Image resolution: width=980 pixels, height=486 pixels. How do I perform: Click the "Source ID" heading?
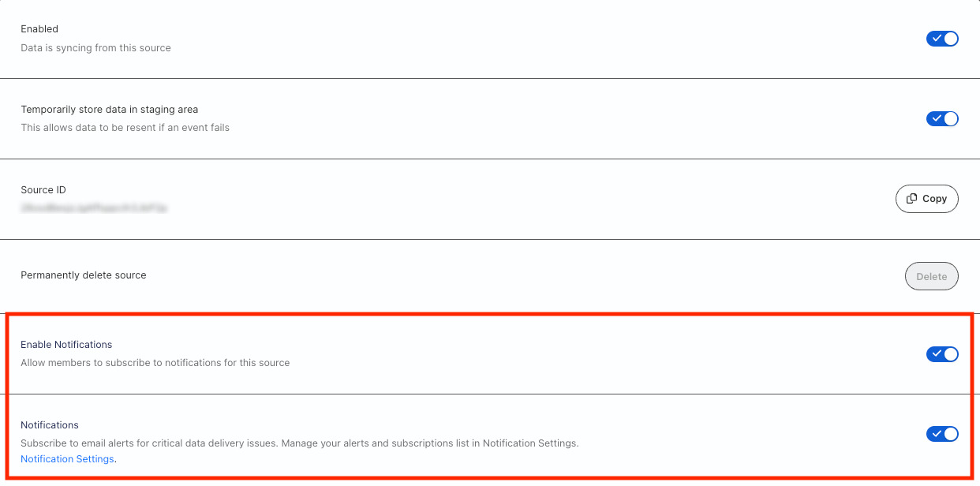pyautogui.click(x=43, y=190)
